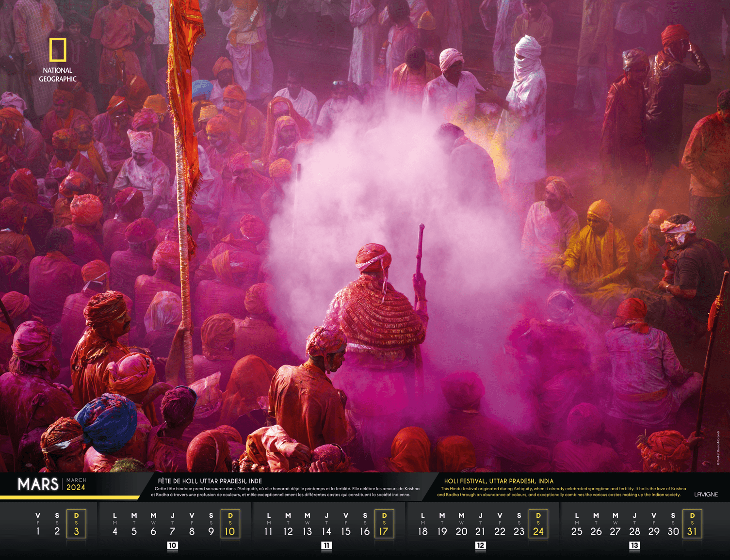This screenshot has height=560, width=730.
Task: Select highlighted Sunday 3 date box
Action: 76,524
